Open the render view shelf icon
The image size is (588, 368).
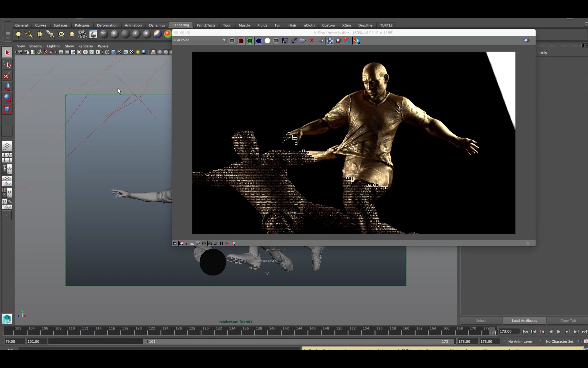93,34
